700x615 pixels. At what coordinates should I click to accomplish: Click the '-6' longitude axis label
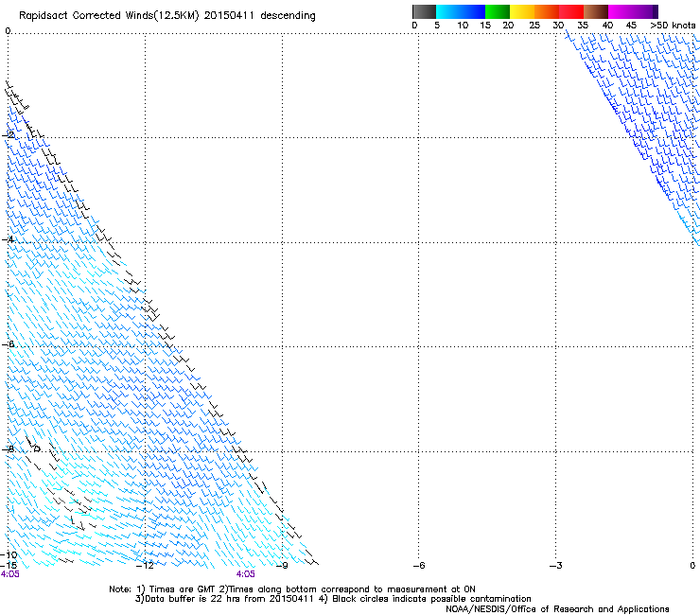pyautogui.click(x=419, y=566)
